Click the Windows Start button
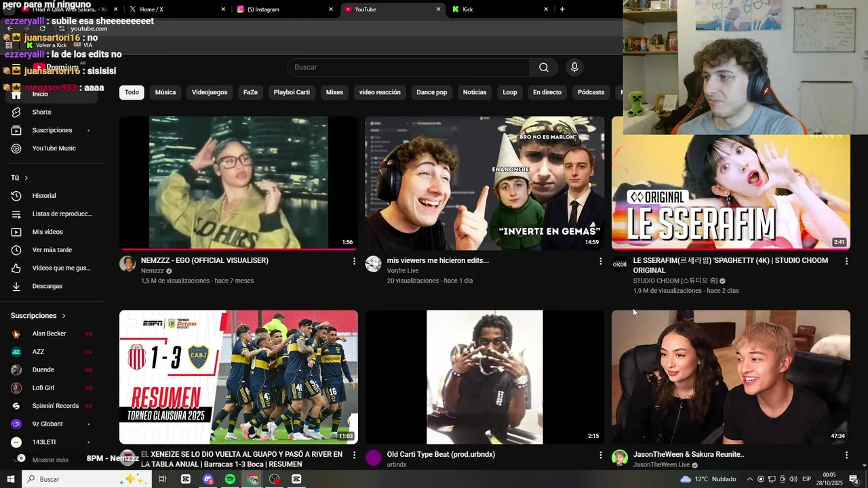The image size is (868, 488). coord(11,479)
